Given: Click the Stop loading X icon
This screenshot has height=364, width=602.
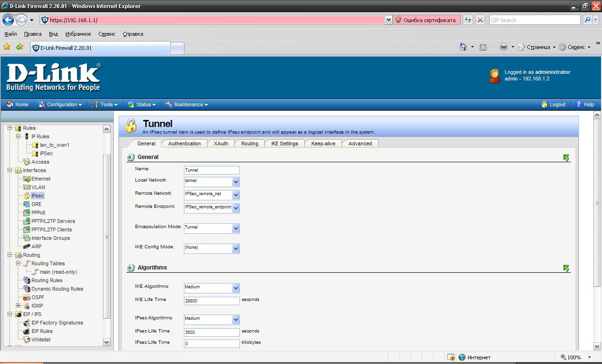Looking at the screenshot, I should [x=480, y=20].
